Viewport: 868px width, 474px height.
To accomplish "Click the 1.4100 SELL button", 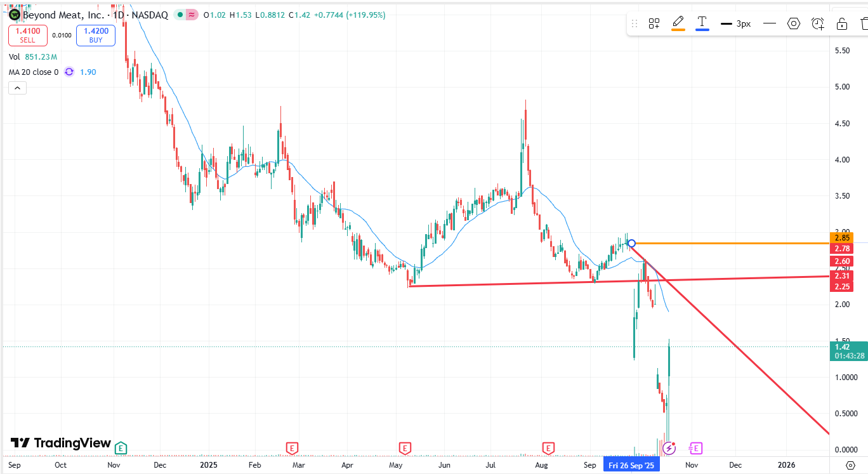I will (27, 35).
